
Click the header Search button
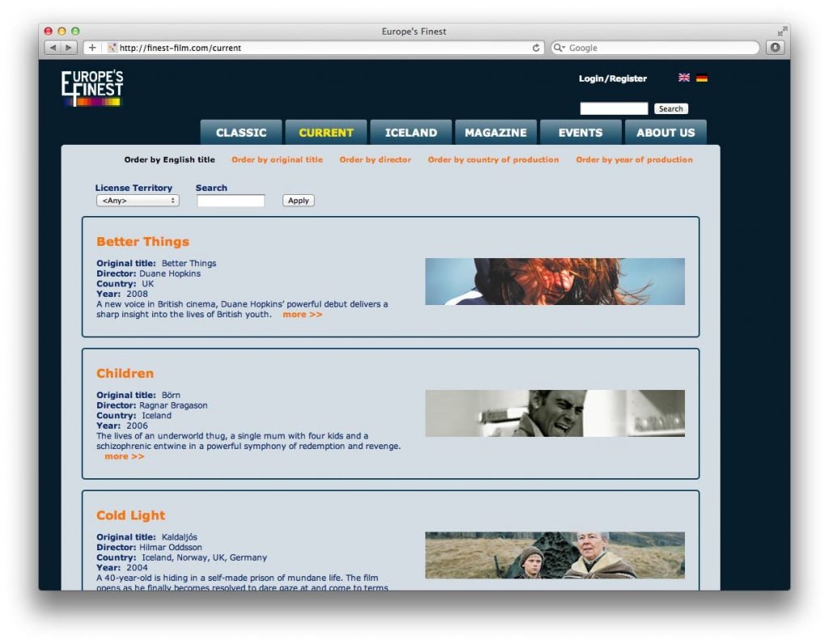[x=671, y=109]
